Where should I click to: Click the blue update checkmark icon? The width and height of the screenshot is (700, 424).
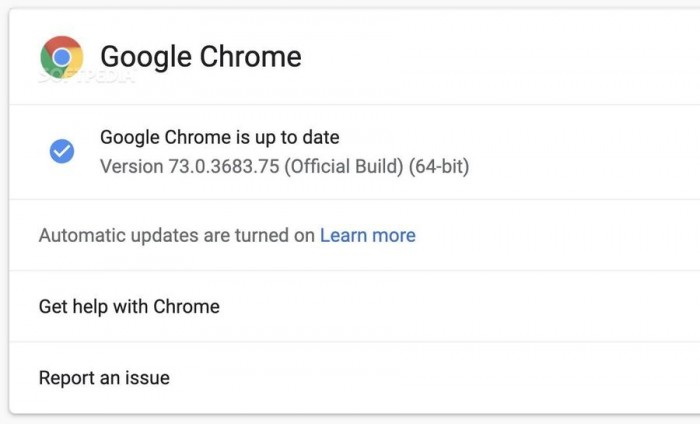point(62,151)
